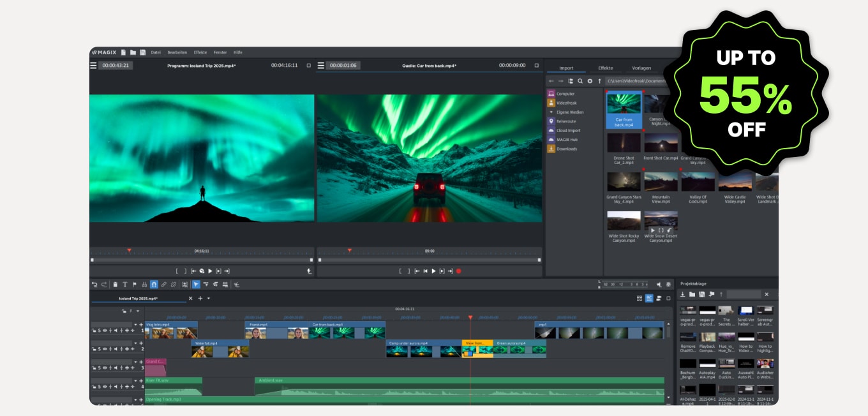Image resolution: width=868 pixels, height=416 pixels.
Task: Select the Ambient.wav audio clip
Action: click(x=460, y=386)
